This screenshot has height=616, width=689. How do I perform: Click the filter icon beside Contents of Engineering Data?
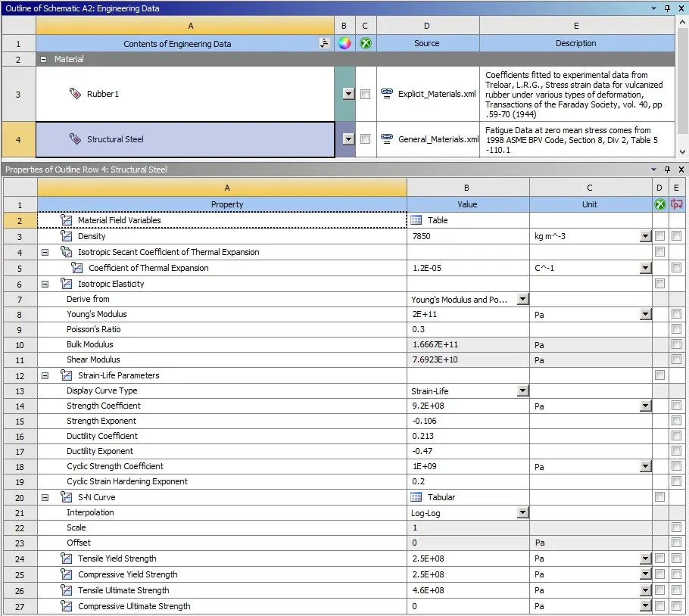[x=324, y=43]
